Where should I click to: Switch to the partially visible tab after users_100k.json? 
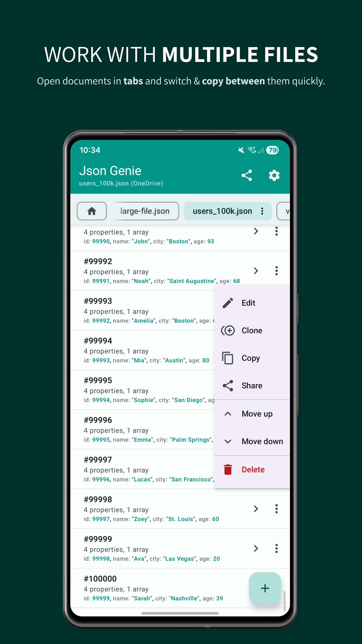[283, 211]
